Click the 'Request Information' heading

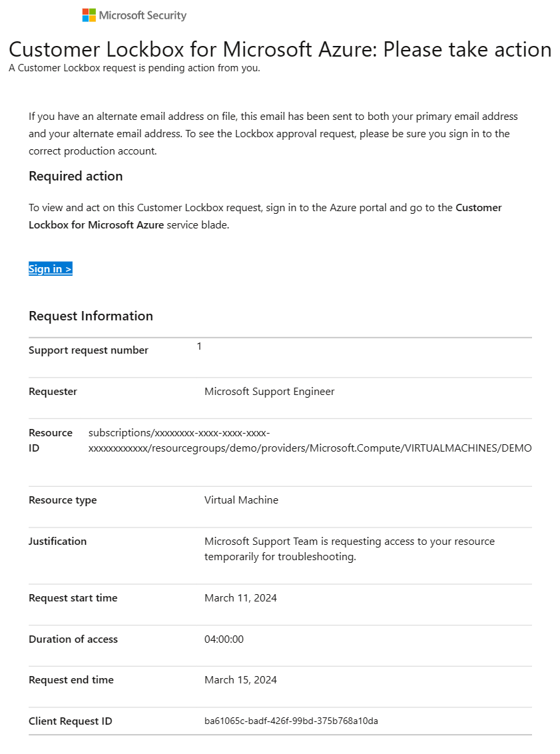(91, 316)
